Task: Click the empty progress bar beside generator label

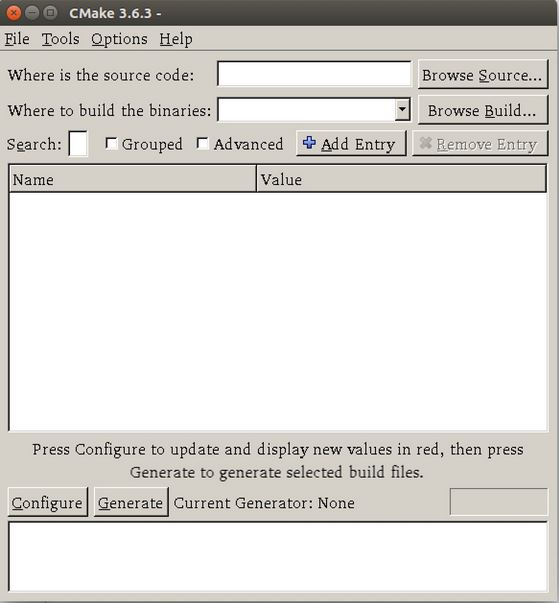Action: pos(499,501)
